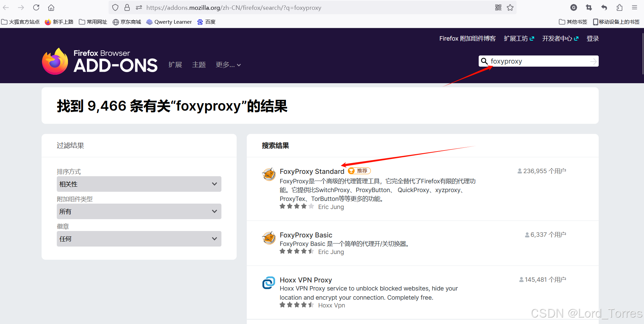Click the QR code icon in the address bar
Image resolution: width=644 pixels, height=324 pixels.
click(x=498, y=7)
